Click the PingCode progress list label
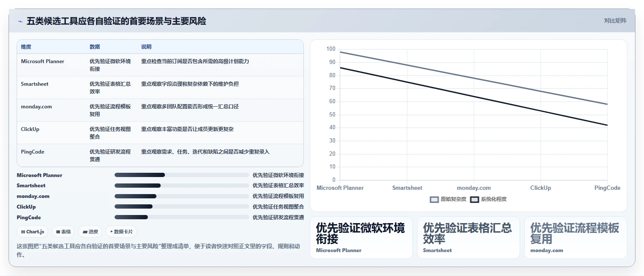The height and width of the screenshot is (276, 644). tap(29, 218)
